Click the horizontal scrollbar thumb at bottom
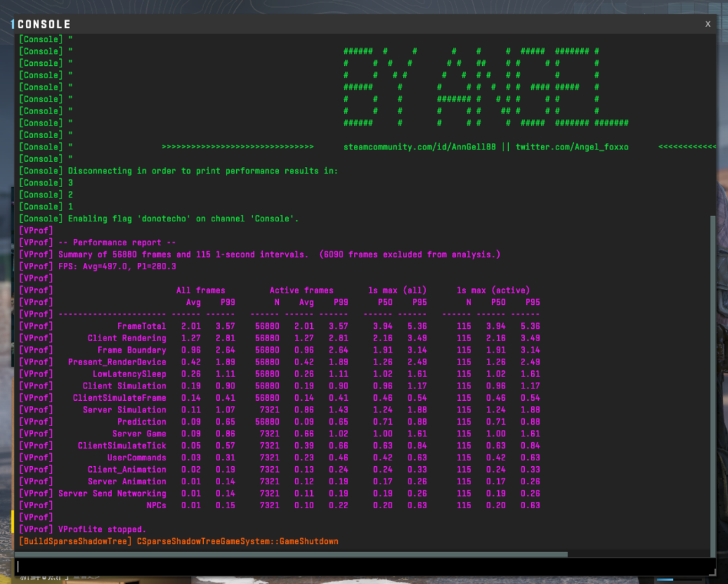 (x=291, y=554)
